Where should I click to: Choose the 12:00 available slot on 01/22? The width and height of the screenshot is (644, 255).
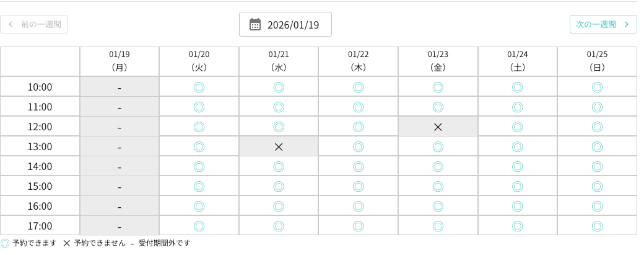358,127
